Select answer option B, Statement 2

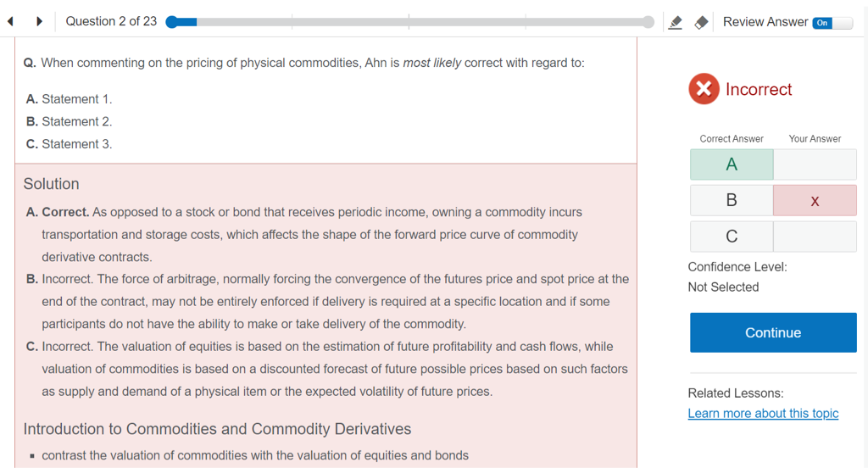pos(70,121)
